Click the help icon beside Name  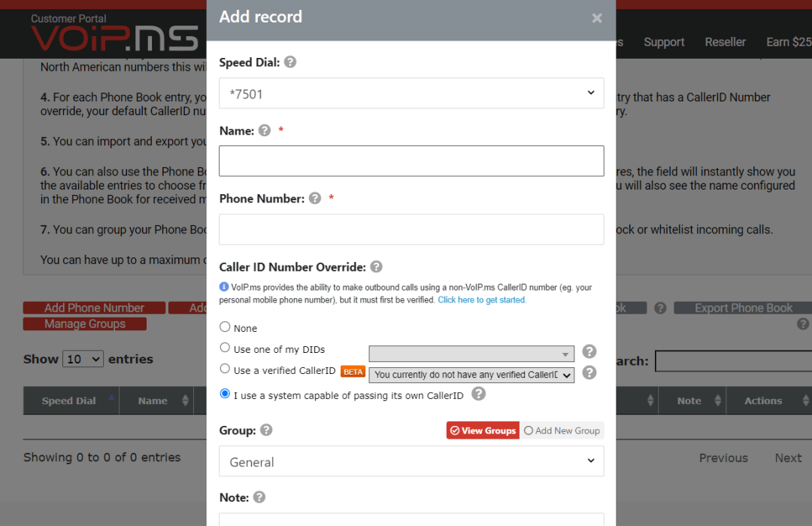[264, 130]
